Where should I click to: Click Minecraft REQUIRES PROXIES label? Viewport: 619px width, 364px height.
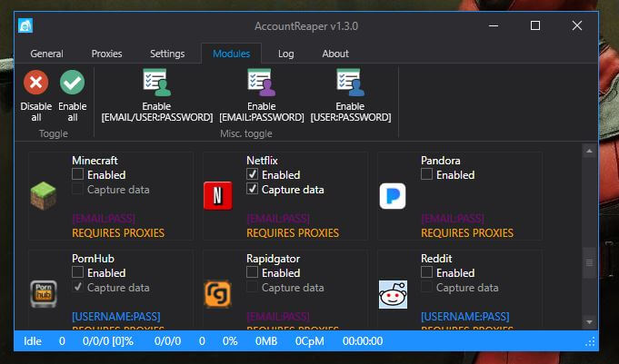coord(118,233)
